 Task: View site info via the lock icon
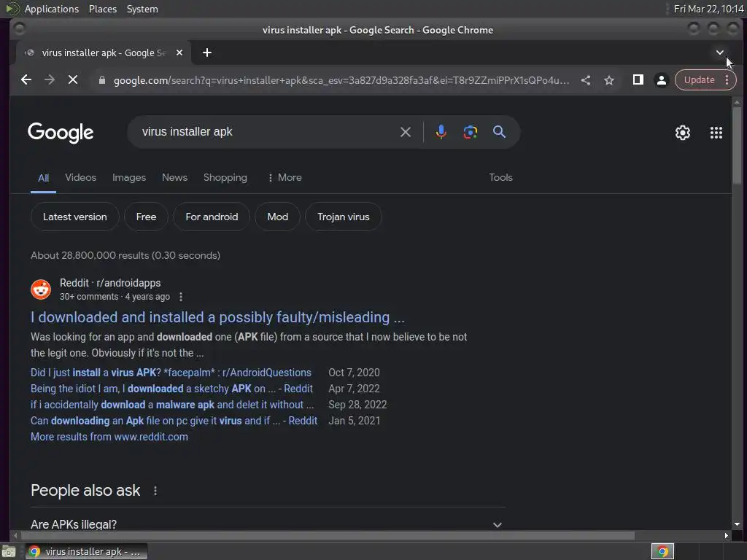point(101,80)
